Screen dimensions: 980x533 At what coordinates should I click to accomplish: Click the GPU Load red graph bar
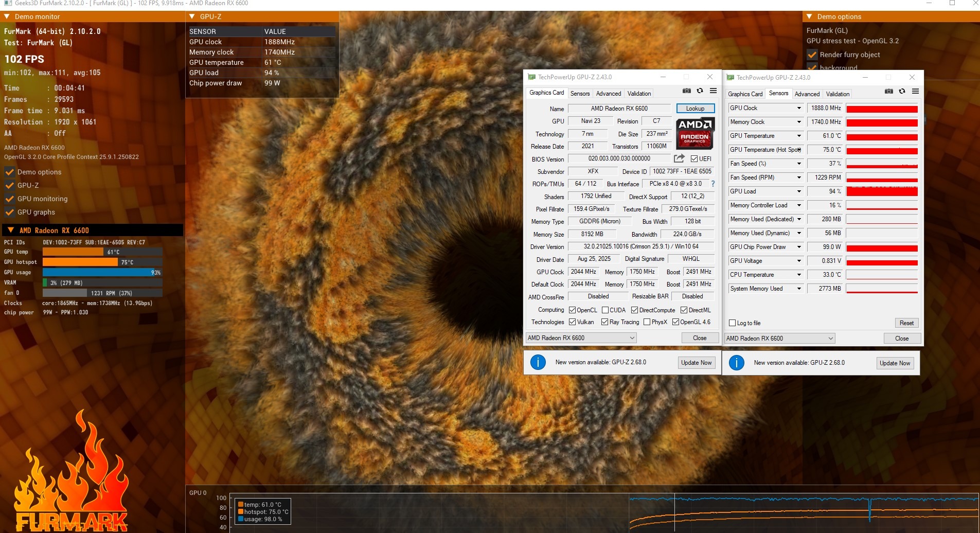(882, 191)
